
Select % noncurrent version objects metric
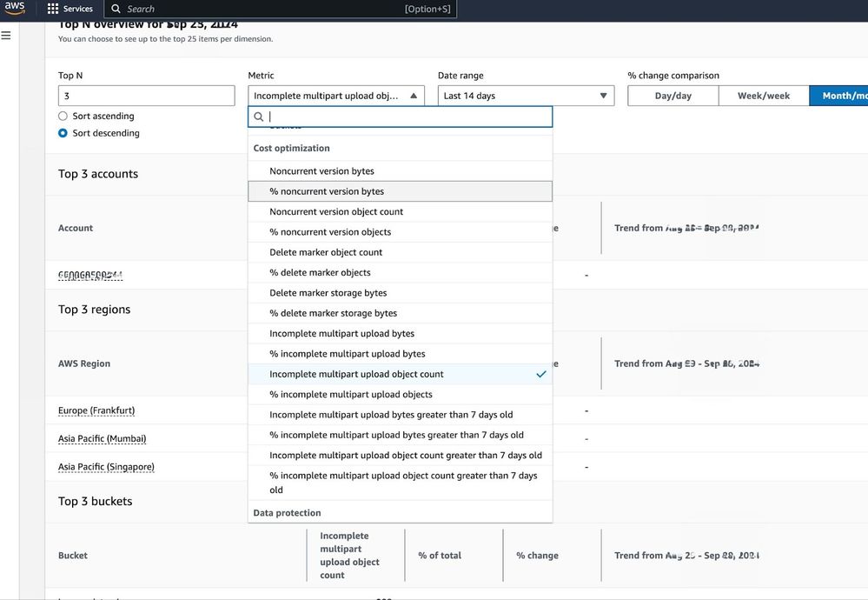coord(400,232)
